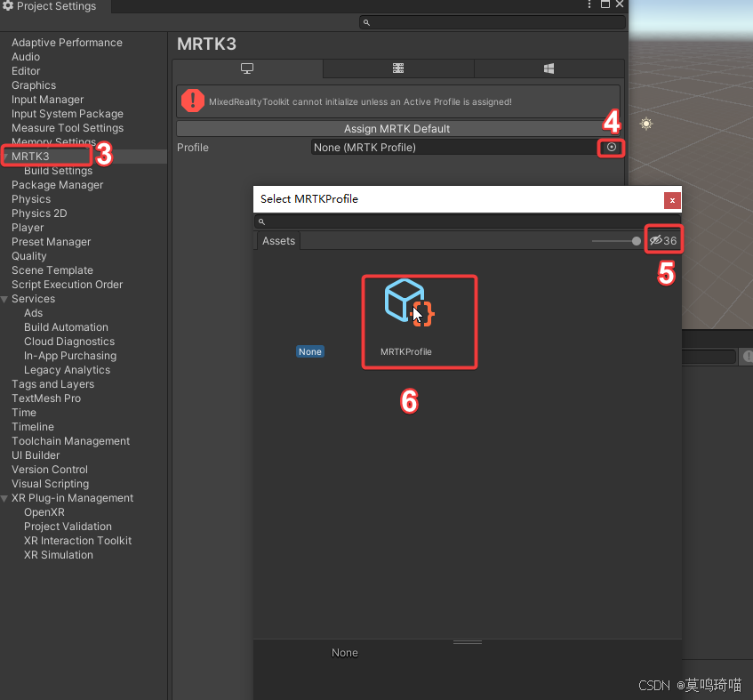Open Graphics settings
This screenshot has width=753, height=700.
point(34,85)
